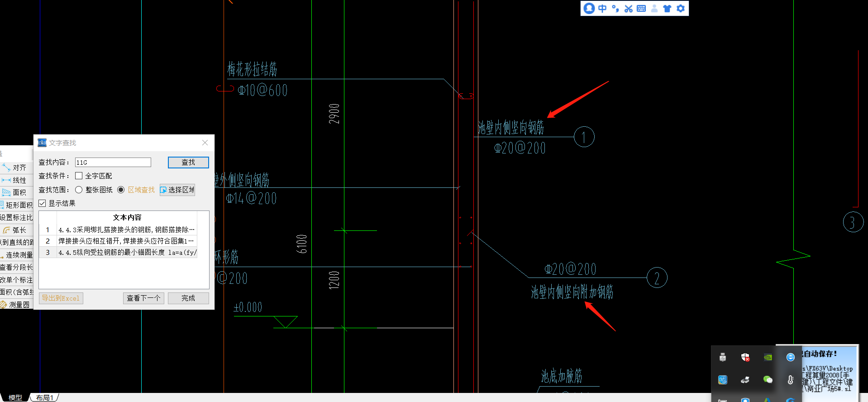This screenshot has height=402, width=868.
Task: Open Windows Security shield tray icon
Action: click(x=745, y=357)
